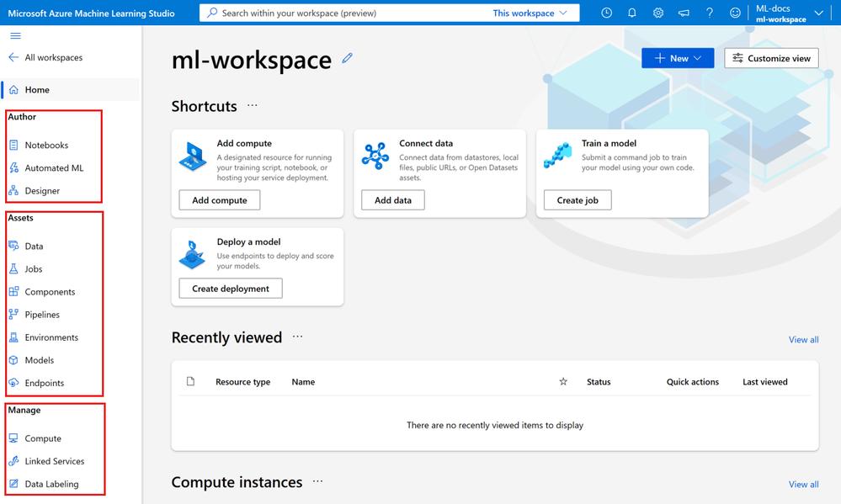
Task: Go back to All workspaces
Action: click(45, 57)
